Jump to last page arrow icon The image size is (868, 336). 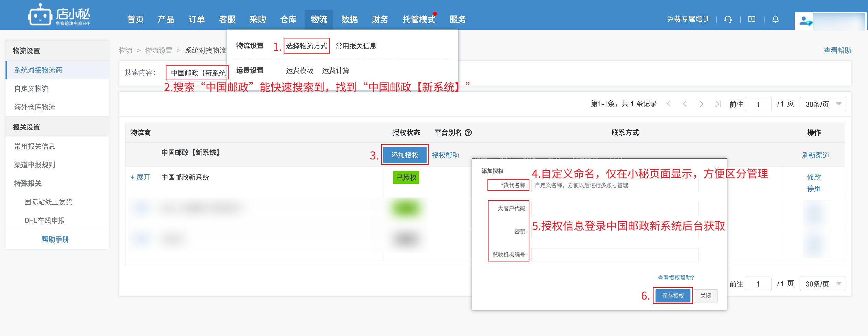718,104
